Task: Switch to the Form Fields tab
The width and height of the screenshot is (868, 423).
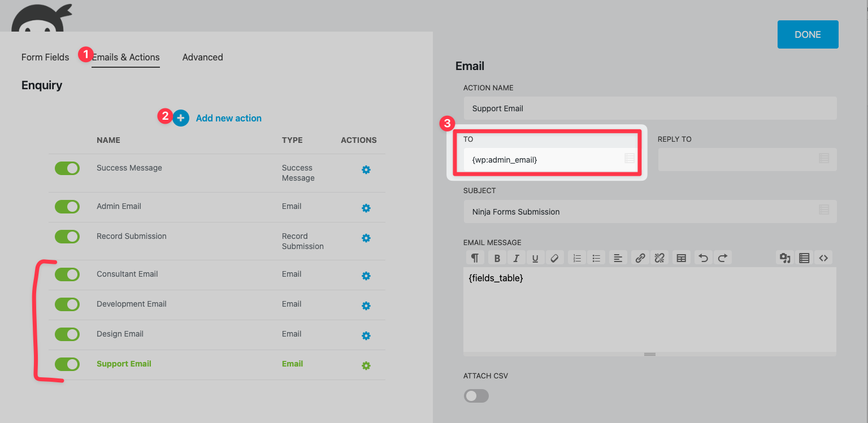Action: pyautogui.click(x=45, y=57)
